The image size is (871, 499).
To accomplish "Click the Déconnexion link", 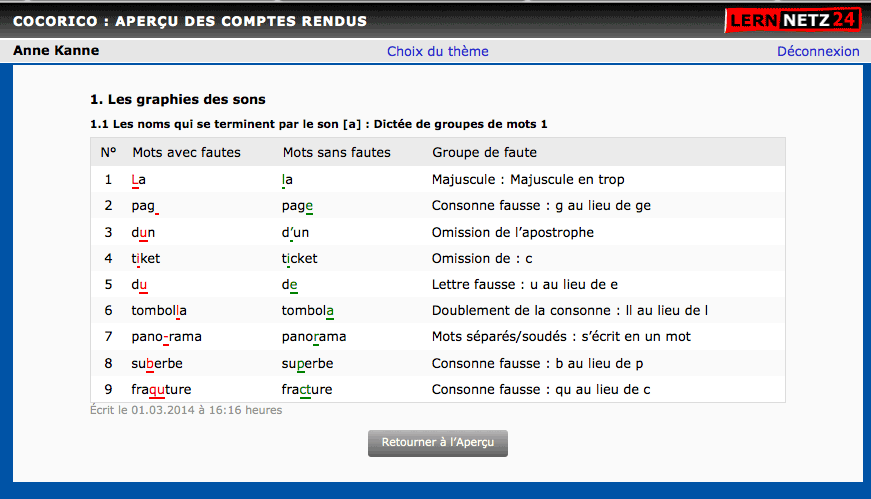I will coord(817,51).
